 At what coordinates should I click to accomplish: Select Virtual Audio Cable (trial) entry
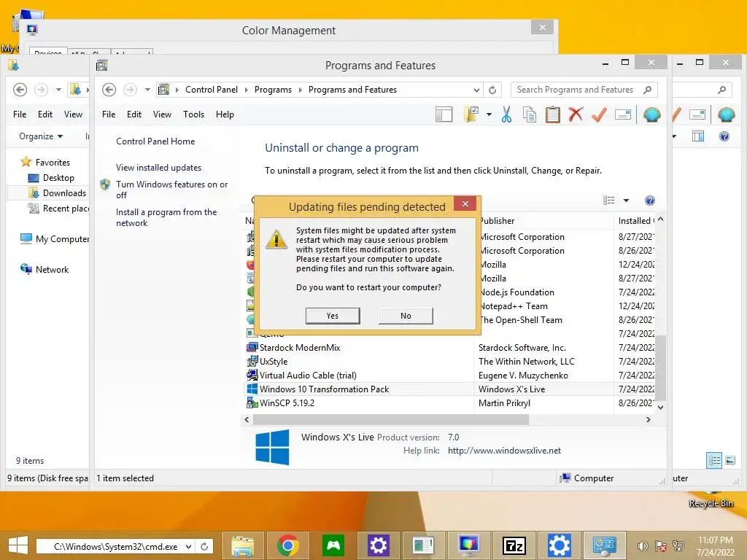pos(308,376)
